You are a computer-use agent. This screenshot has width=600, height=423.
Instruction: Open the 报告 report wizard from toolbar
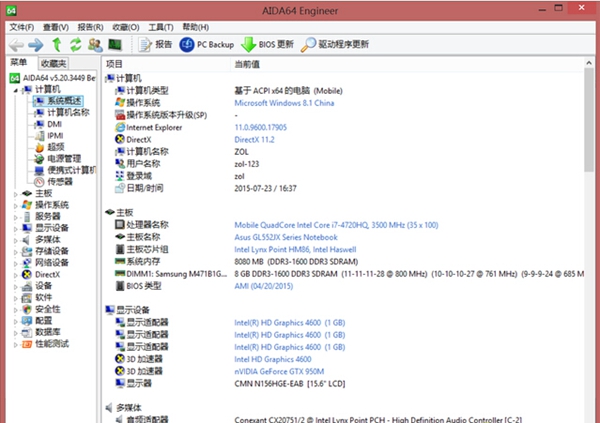(157, 45)
